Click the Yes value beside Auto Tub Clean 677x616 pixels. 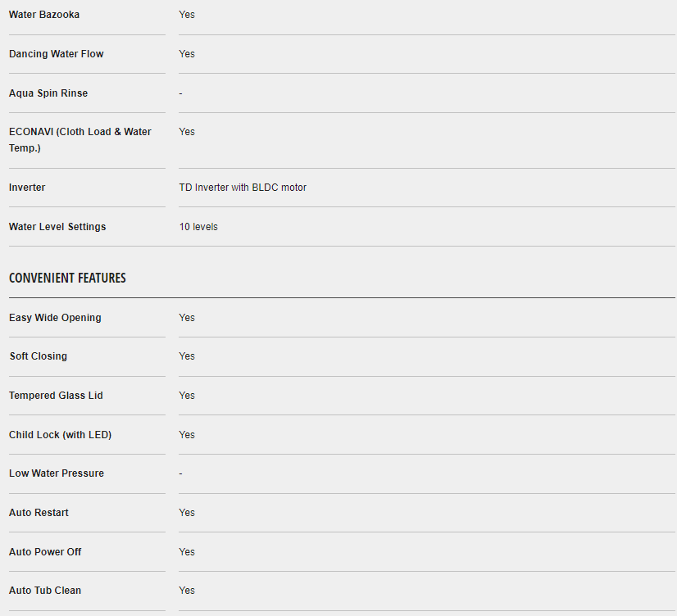pos(187,591)
